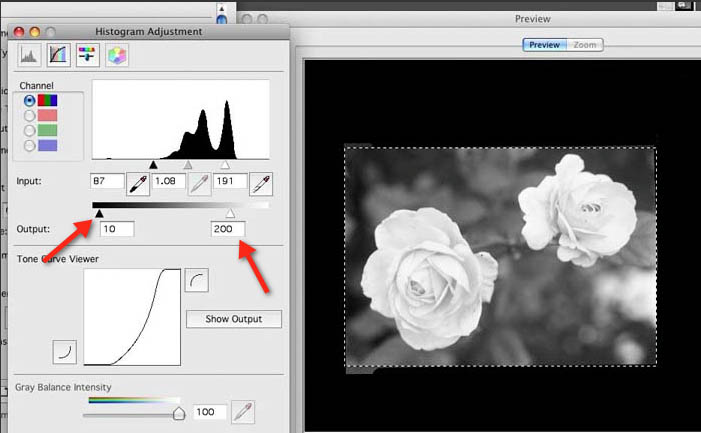This screenshot has width=701, height=433.
Task: Click the histogram graph display
Action: coord(181,119)
